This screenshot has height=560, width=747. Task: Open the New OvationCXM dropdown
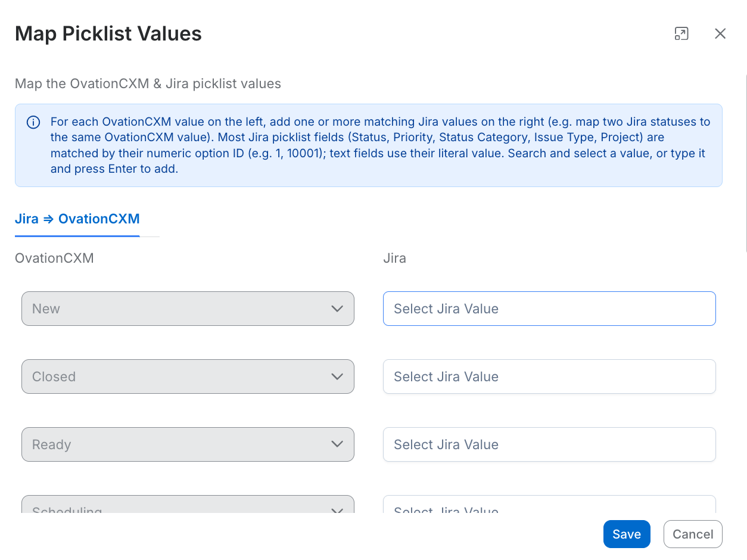click(188, 309)
